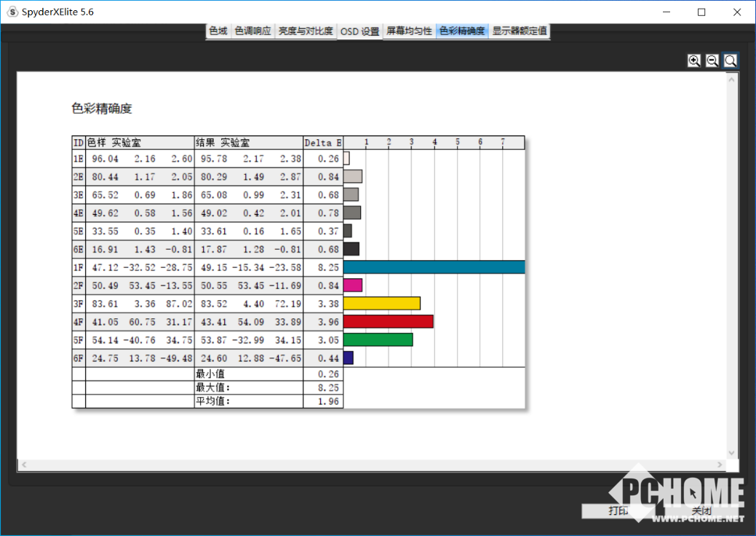This screenshot has width=756, height=536.
Task: Show the 屏幕均匀性 tab
Action: [409, 31]
